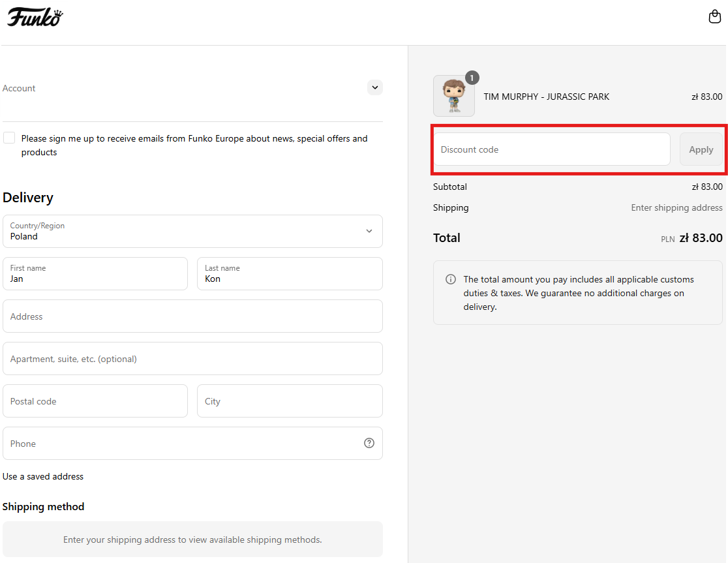Select the Address input field
The width and height of the screenshot is (728, 563).
(192, 316)
